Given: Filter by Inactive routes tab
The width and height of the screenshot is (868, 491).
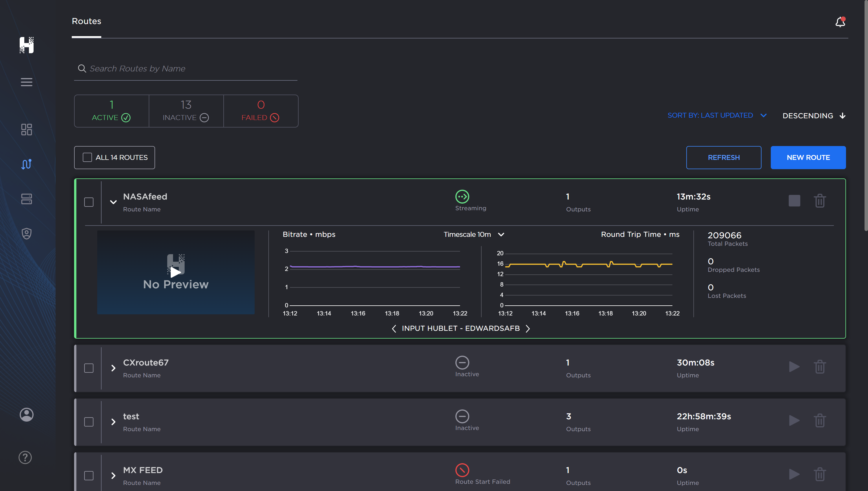Looking at the screenshot, I should coord(186,111).
